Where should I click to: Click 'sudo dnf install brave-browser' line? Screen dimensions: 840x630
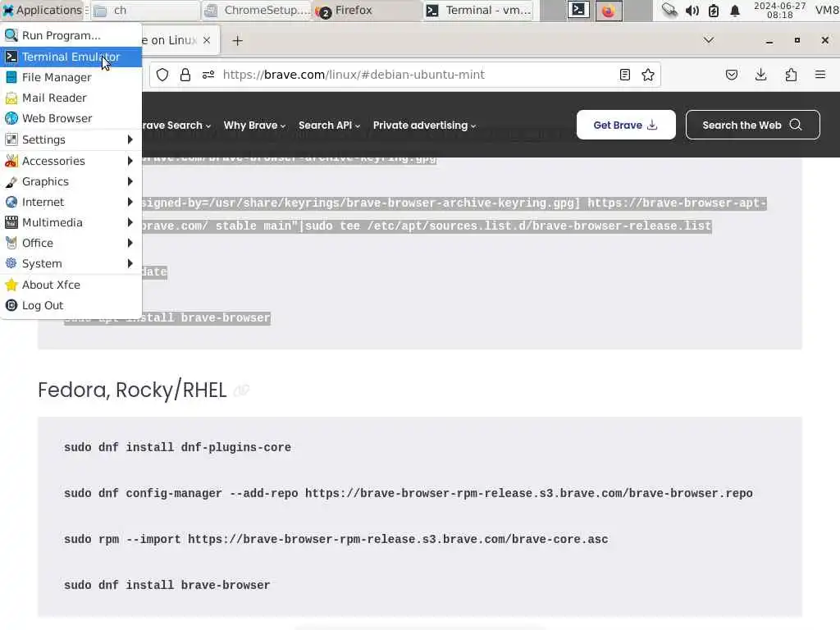[x=167, y=586]
